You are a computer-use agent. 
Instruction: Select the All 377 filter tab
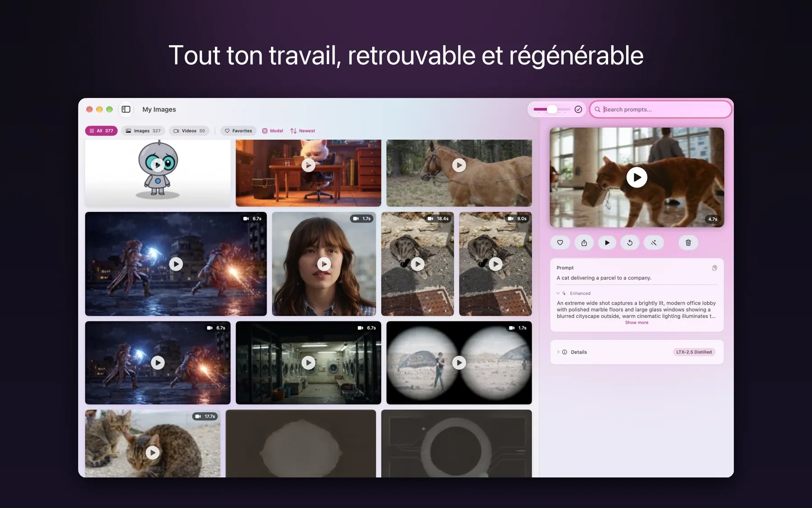(101, 131)
